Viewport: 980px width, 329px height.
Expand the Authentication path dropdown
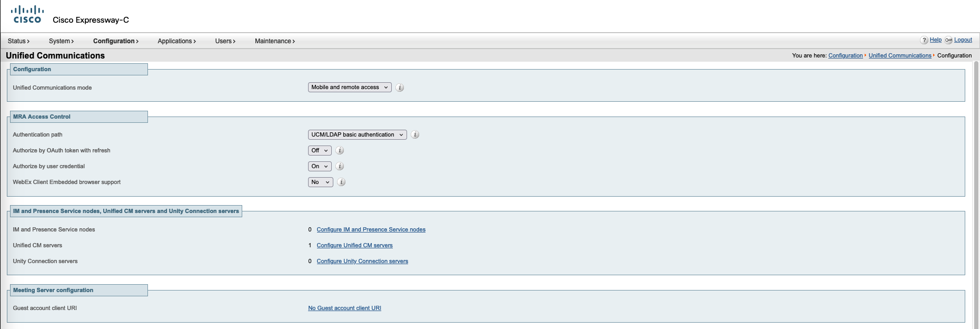tap(357, 135)
